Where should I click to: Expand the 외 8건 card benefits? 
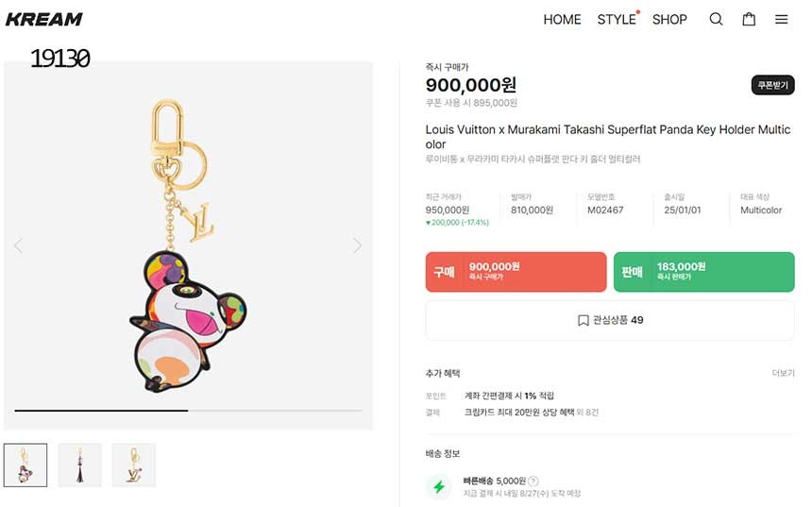click(585, 413)
